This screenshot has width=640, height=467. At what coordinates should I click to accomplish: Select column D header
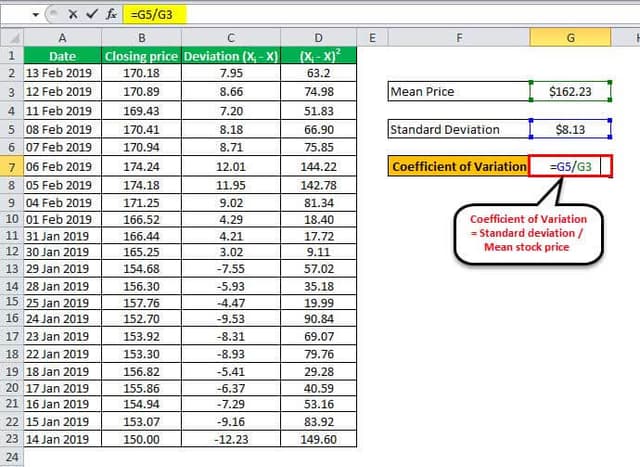318,38
